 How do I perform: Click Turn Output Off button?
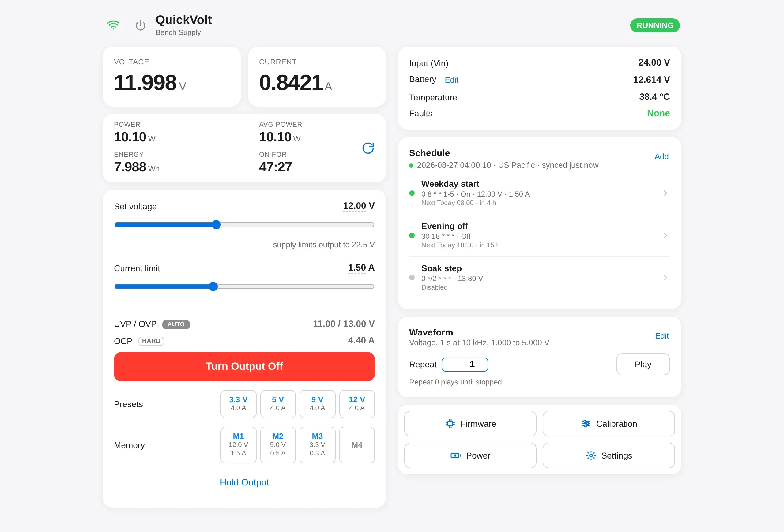point(244,366)
